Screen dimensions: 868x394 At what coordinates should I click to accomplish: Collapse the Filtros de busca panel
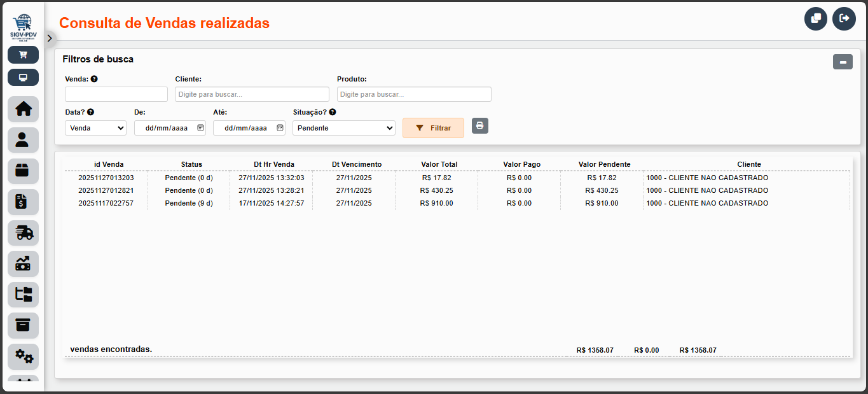[x=843, y=62]
